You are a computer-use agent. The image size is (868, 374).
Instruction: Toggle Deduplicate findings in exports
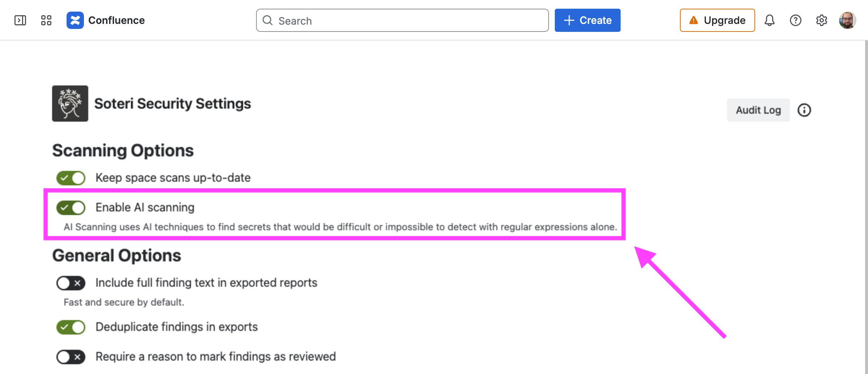coord(71,327)
